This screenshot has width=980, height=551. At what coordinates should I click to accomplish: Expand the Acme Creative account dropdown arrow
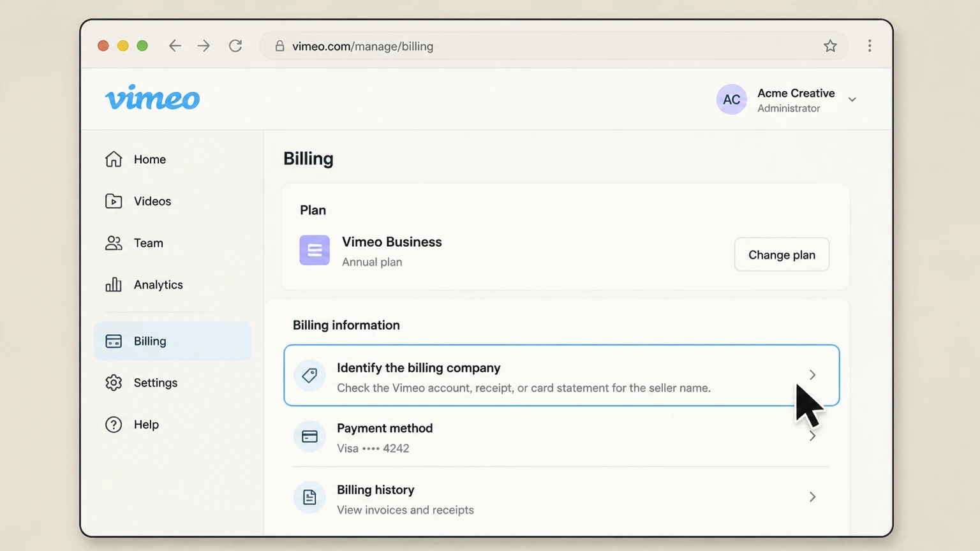[852, 99]
